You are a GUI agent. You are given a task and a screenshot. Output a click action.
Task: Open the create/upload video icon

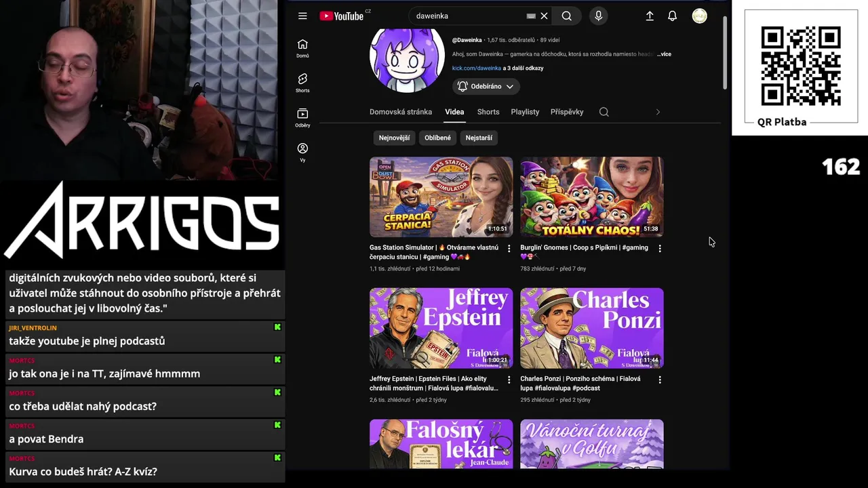tap(650, 16)
